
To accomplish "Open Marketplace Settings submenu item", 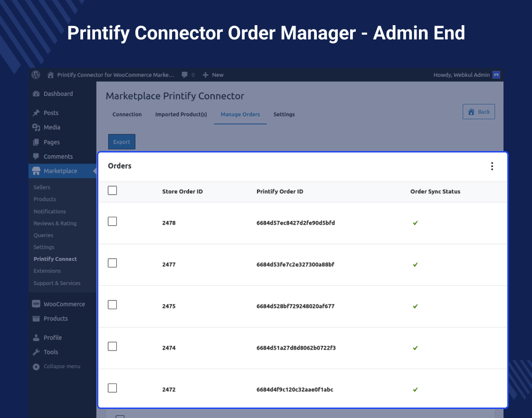I will (x=44, y=247).
